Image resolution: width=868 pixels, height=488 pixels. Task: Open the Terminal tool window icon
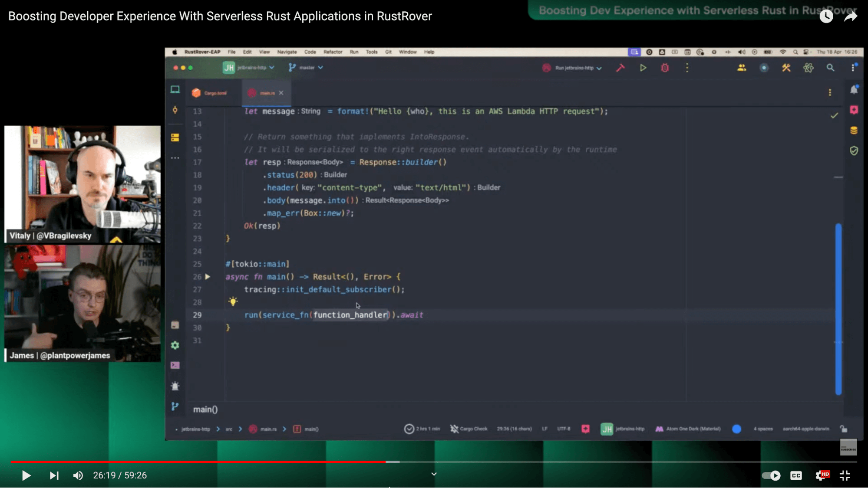175,365
